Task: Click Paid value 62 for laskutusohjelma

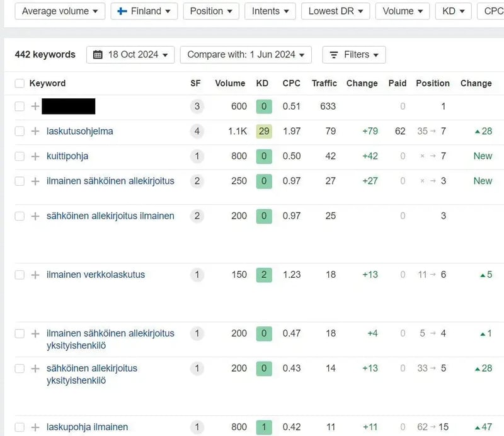Action: click(x=400, y=131)
